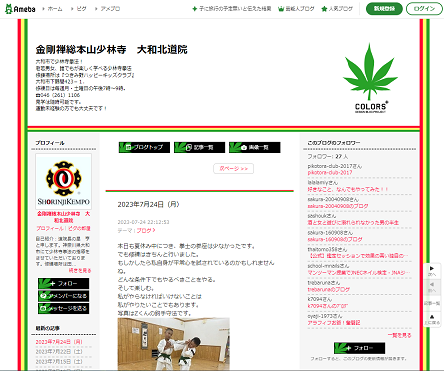This screenshot has width=444, height=371.
Task: Open the kempo practice photo
Action: tap(173, 344)
